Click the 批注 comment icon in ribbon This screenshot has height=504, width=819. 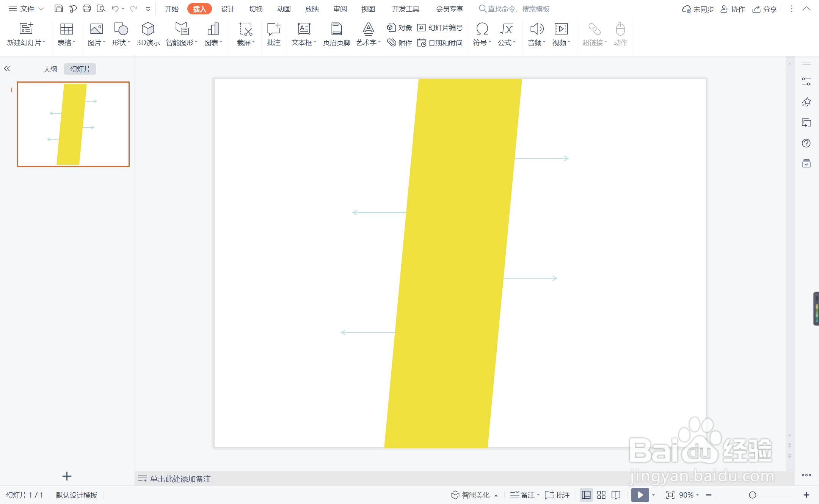click(x=273, y=34)
